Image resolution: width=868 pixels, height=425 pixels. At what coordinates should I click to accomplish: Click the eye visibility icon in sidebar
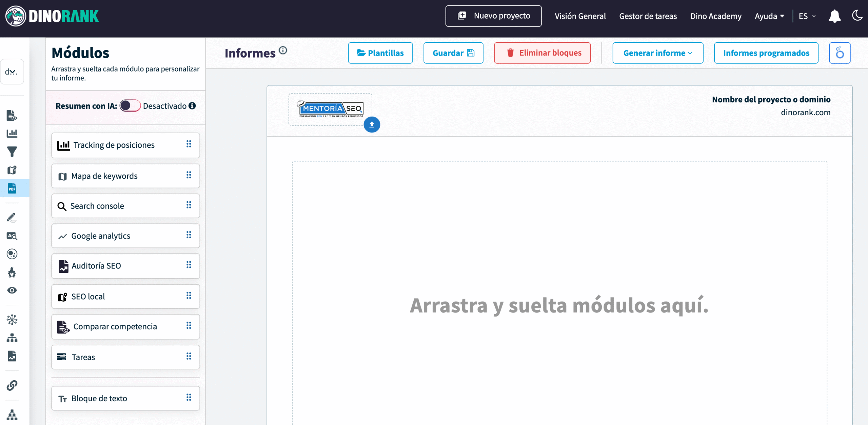pos(12,290)
